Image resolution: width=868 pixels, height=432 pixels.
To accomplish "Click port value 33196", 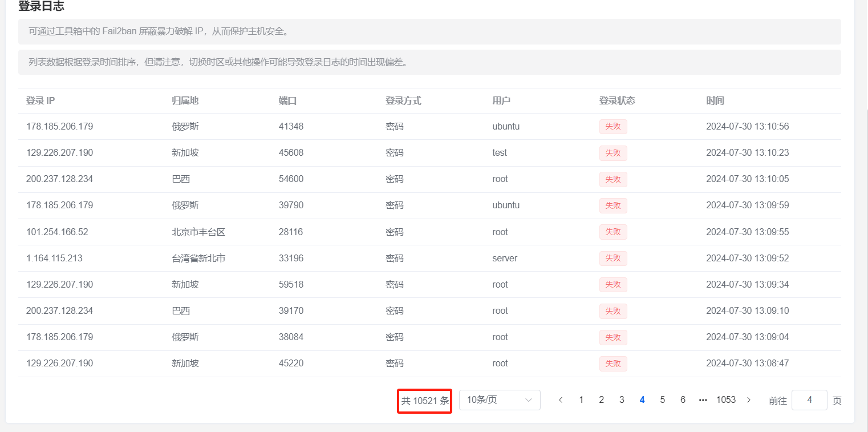I will [x=291, y=259].
